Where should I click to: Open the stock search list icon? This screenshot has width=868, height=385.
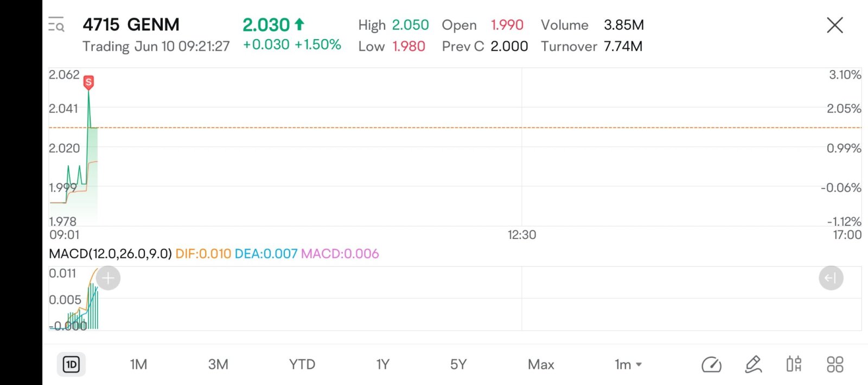[x=56, y=25]
